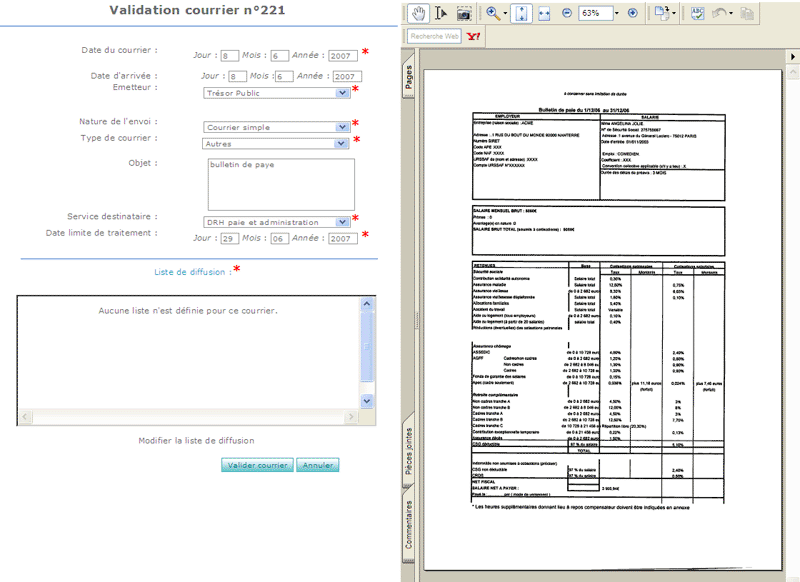Click the Année field of Date du courrier
The image size is (800, 582).
point(343,56)
